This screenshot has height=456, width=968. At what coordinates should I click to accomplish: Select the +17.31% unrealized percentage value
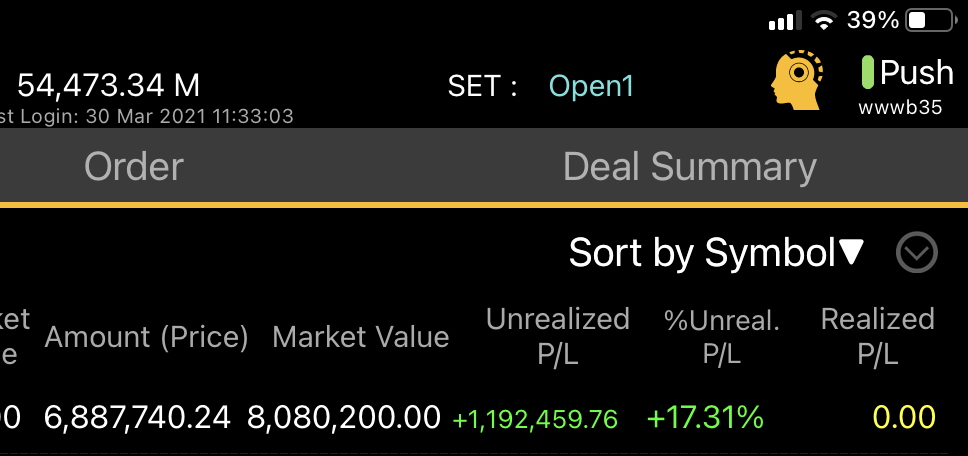[705, 417]
